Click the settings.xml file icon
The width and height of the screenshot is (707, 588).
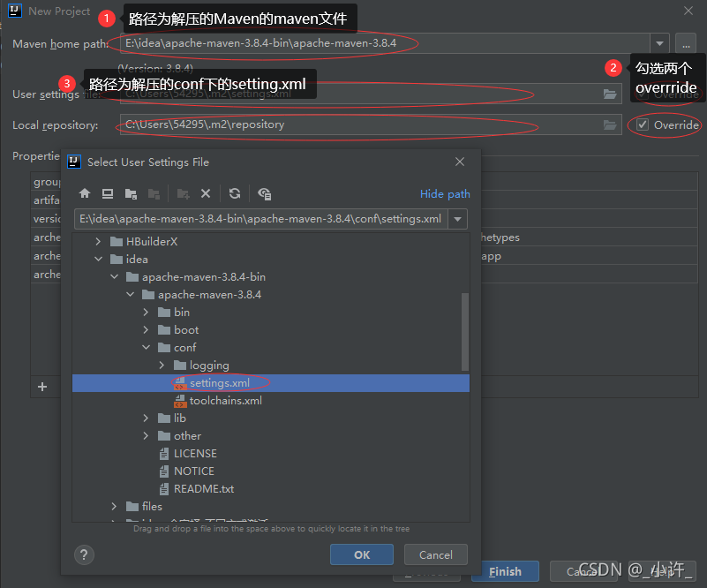[180, 383]
